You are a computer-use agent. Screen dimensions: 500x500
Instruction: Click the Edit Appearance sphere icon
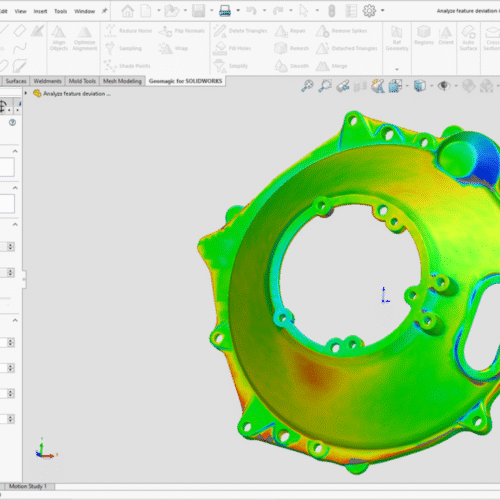469,86
